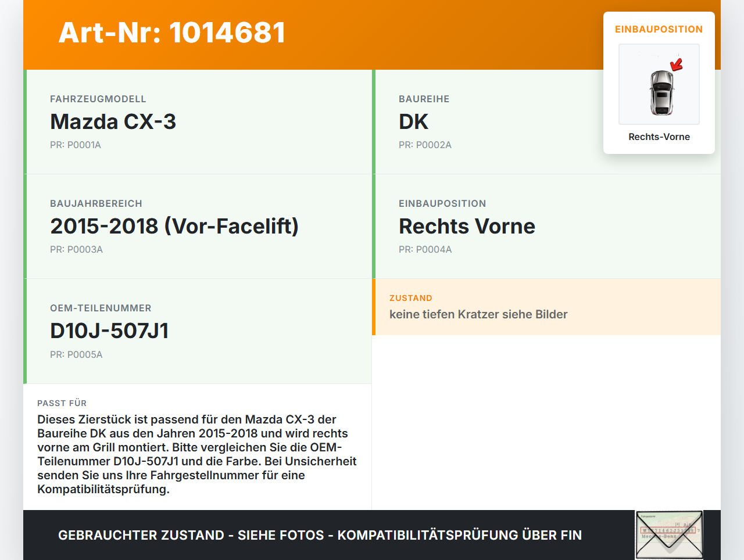Click the BAUREIHE label
Screen dimensions: 744x560
(424, 99)
